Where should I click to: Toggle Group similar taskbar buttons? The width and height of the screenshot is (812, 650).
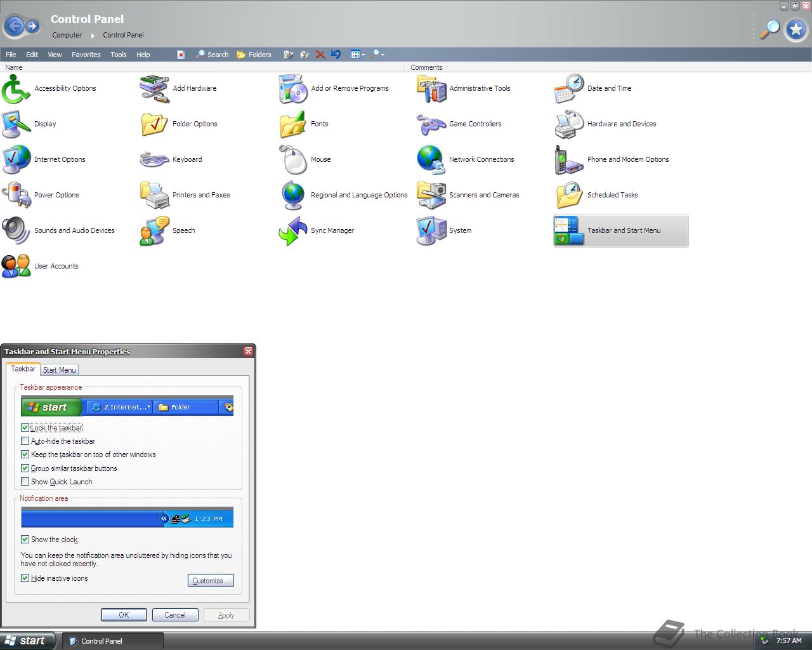25,468
